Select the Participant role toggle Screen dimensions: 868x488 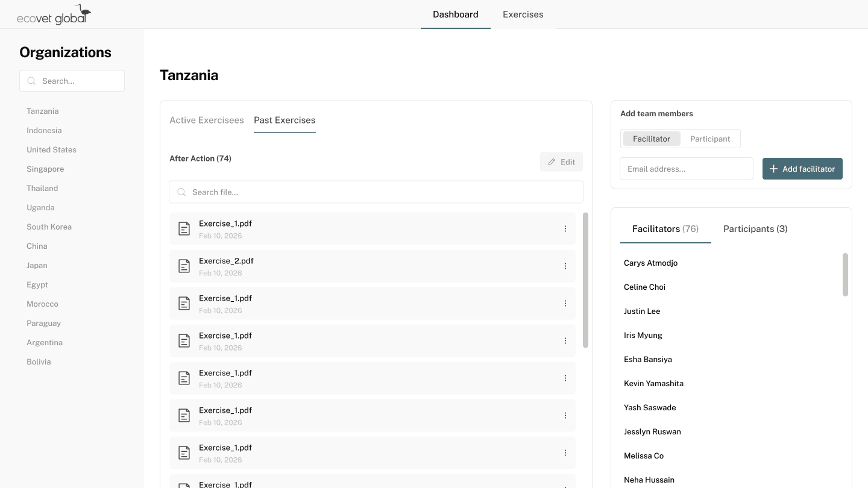pyautogui.click(x=710, y=139)
